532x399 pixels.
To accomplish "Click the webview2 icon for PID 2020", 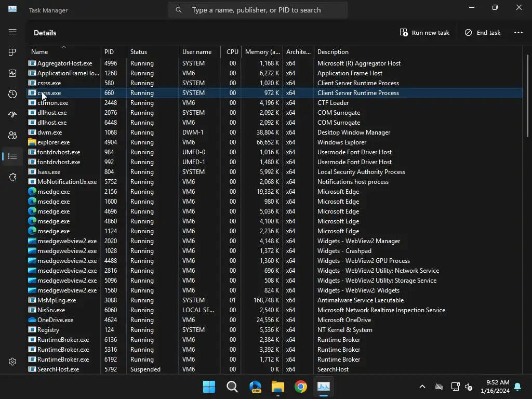I will coord(32,241).
